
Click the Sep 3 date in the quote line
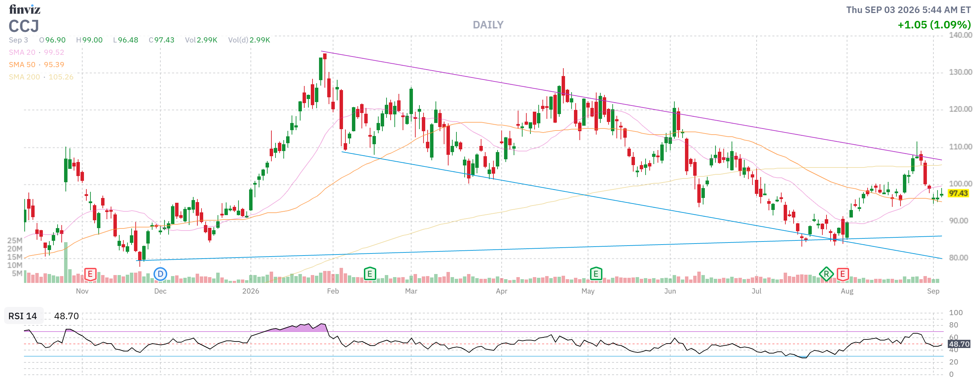pyautogui.click(x=18, y=40)
